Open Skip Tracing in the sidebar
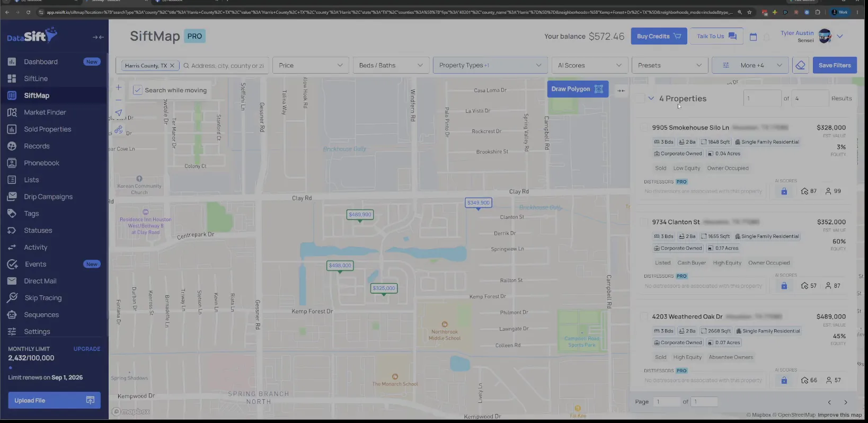Viewport: 868px width, 423px height. point(43,298)
